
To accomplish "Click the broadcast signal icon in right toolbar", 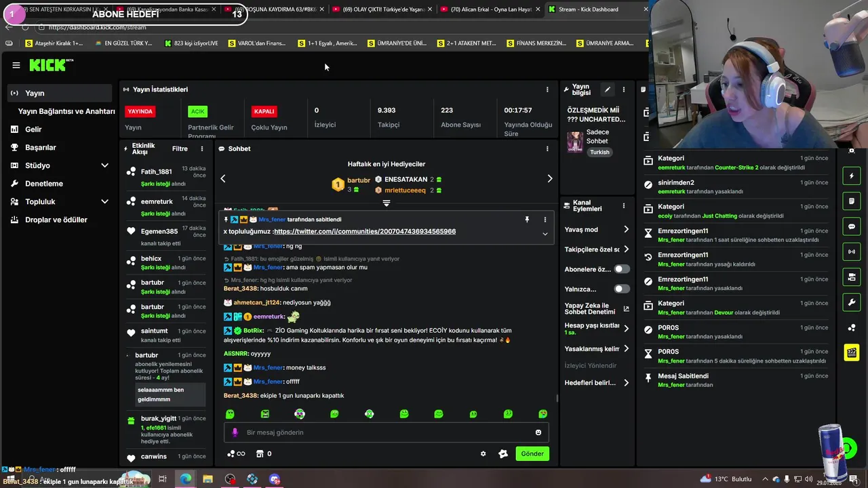I will tap(852, 251).
